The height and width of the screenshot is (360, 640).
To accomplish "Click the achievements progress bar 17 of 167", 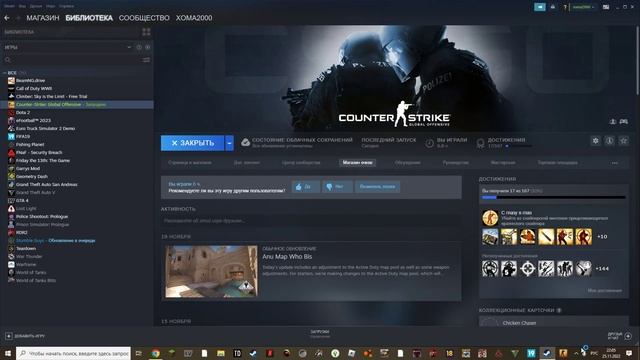I will click(x=553, y=198).
